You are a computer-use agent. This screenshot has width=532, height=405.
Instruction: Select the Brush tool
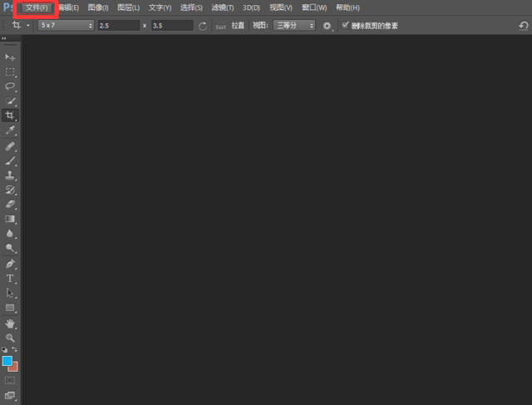pyautogui.click(x=10, y=161)
